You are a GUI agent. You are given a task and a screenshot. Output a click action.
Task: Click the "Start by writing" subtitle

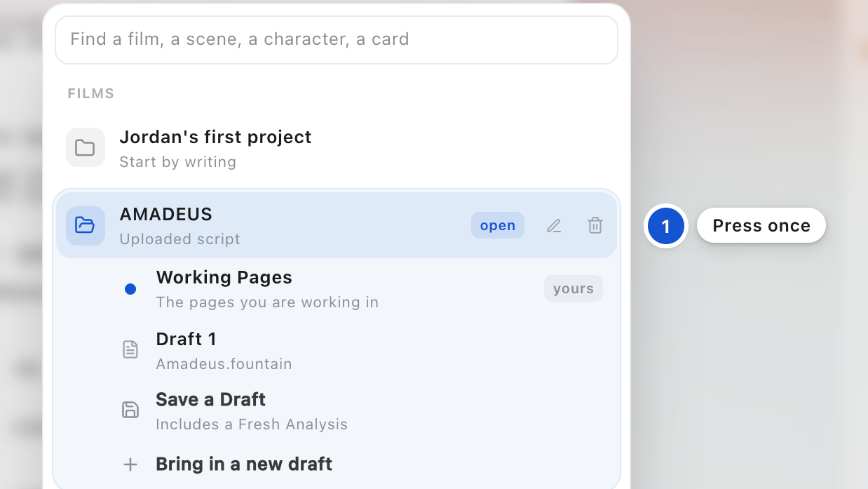pos(178,162)
